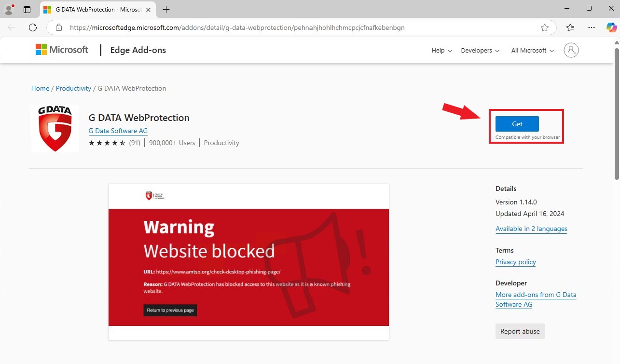Maximize the Edge browser window

pos(589,9)
